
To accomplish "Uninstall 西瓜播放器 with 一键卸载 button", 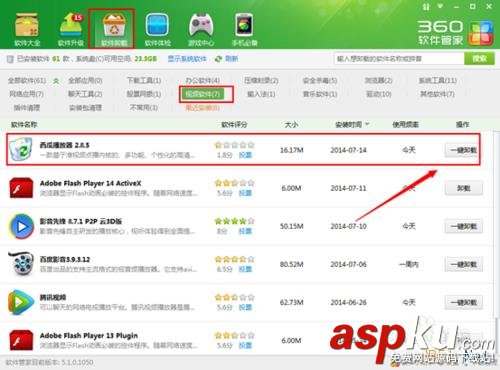I will point(464,150).
